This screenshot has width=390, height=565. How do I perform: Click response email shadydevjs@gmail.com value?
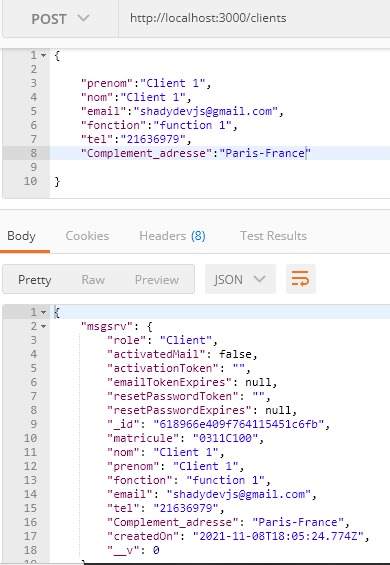[239, 495]
